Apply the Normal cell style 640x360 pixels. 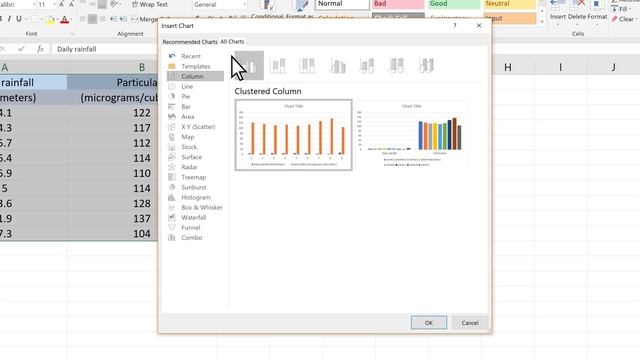342,4
